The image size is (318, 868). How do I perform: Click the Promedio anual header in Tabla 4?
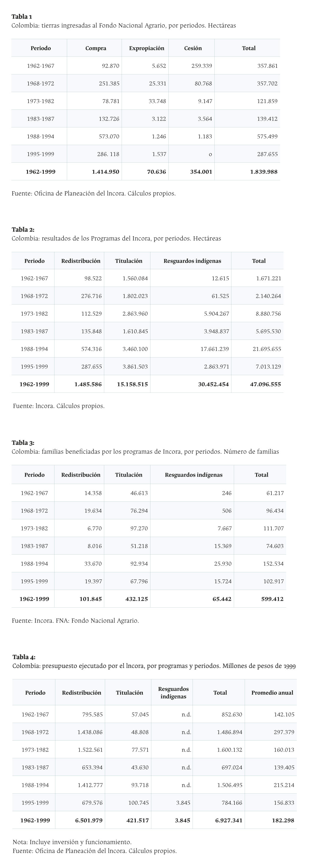[272, 693]
